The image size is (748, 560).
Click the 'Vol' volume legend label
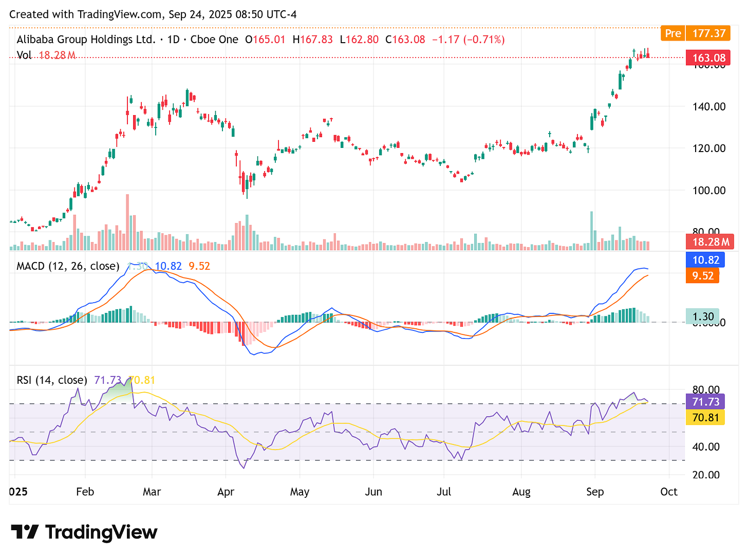24,55
